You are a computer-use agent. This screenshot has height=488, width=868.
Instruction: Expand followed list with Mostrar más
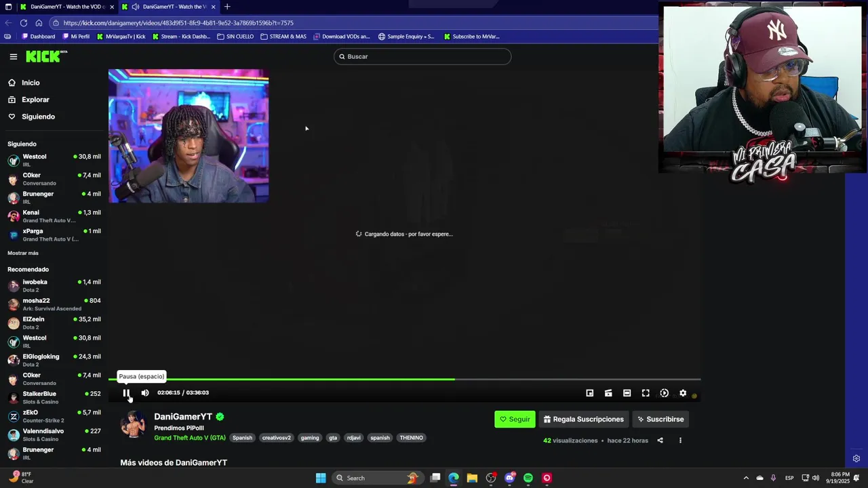click(23, 253)
